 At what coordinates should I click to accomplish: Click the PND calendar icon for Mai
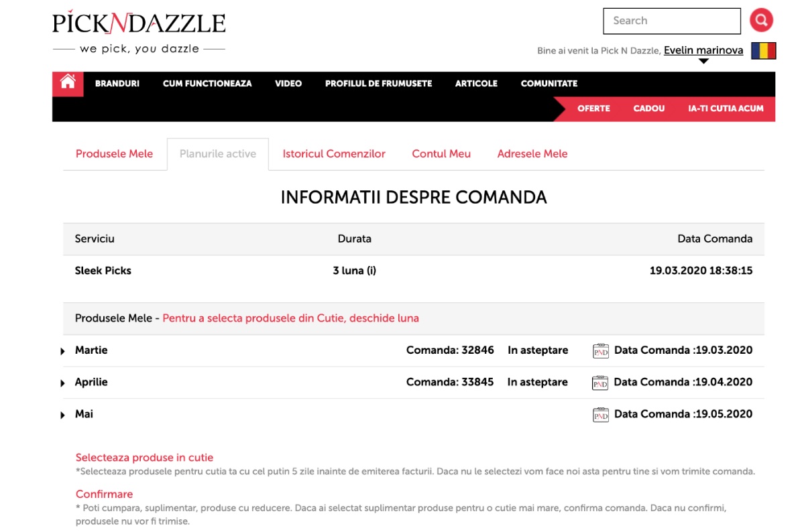600,415
